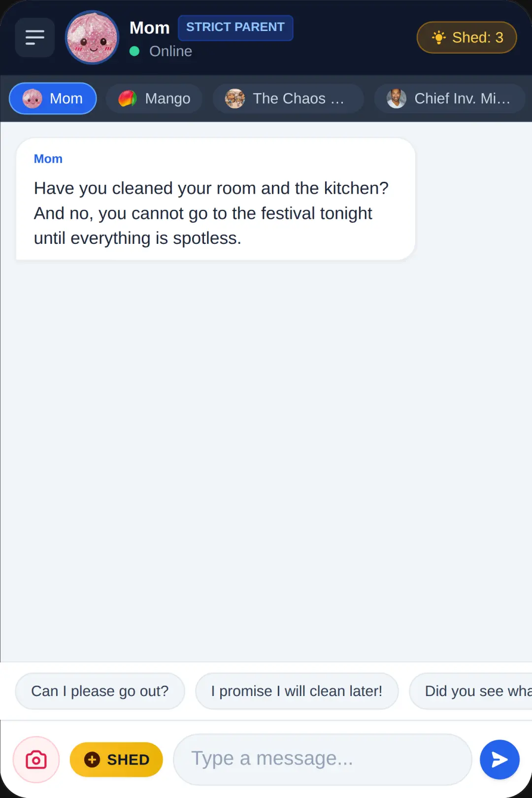Focus the 'Type a message...' field

tap(323, 759)
